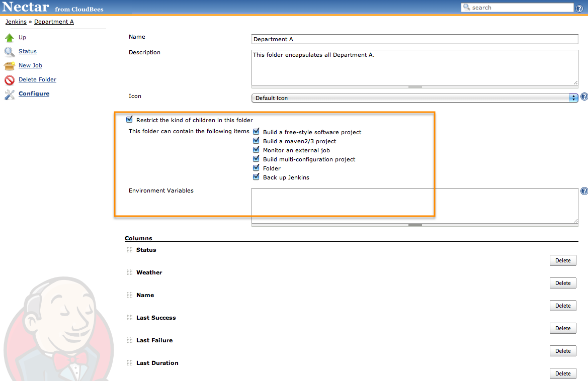The width and height of the screenshot is (588, 381).
Task: Click the Description text area
Action: pyautogui.click(x=415, y=67)
